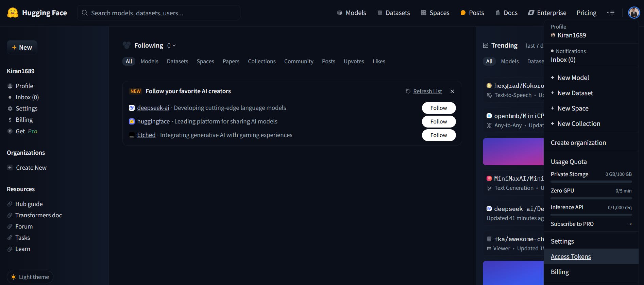This screenshot has width=644, height=285.
Task: Close the Follow AI creators card
Action: click(452, 91)
